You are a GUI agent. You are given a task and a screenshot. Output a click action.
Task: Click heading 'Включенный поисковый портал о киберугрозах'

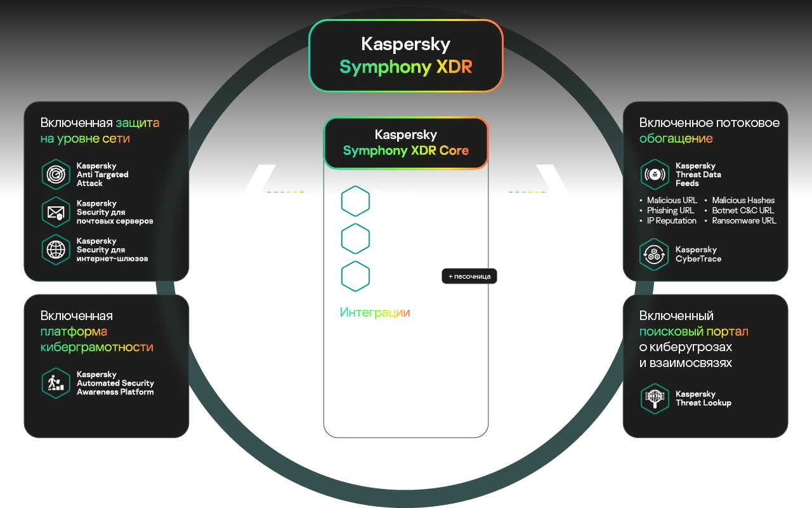pos(693,339)
